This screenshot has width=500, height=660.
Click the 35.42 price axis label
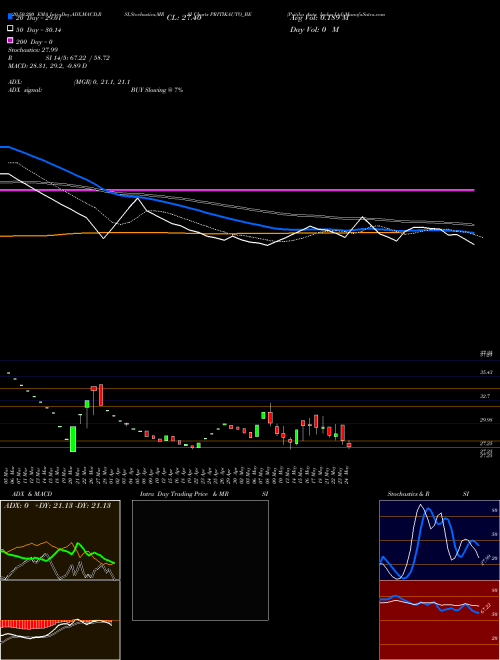coord(486,373)
